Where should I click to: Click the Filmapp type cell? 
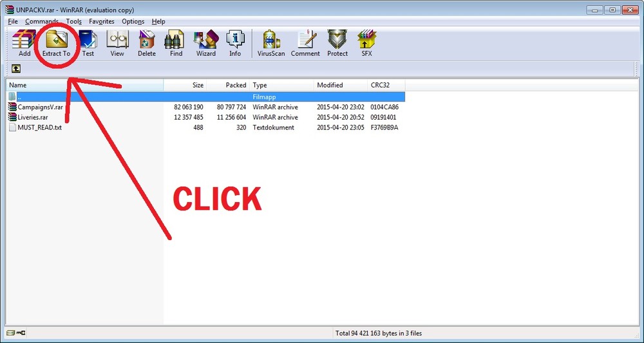264,97
